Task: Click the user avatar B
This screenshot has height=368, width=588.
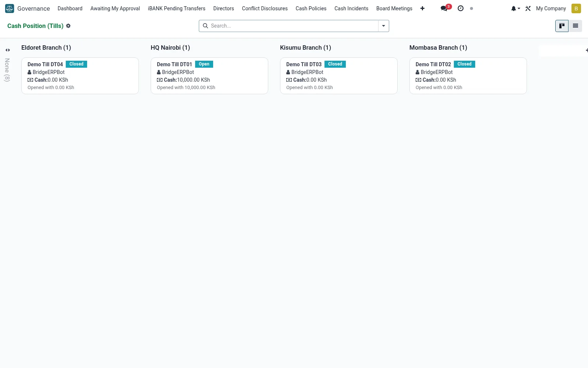Action: coord(576,8)
